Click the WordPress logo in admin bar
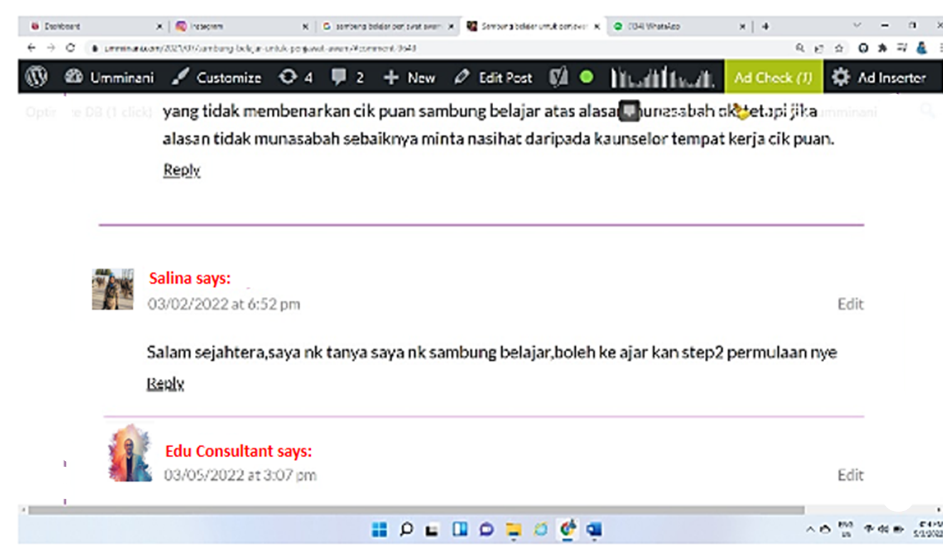 tap(36, 77)
